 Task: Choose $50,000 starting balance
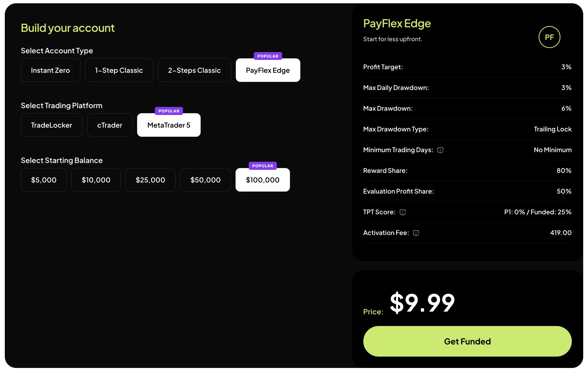pyautogui.click(x=205, y=180)
